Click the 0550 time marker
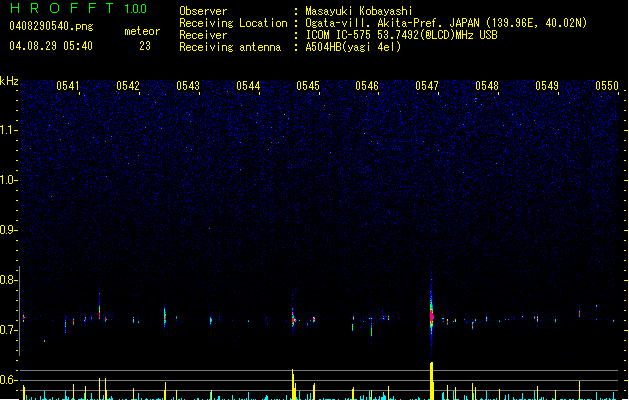This screenshot has width=629, height=400. coord(607,86)
